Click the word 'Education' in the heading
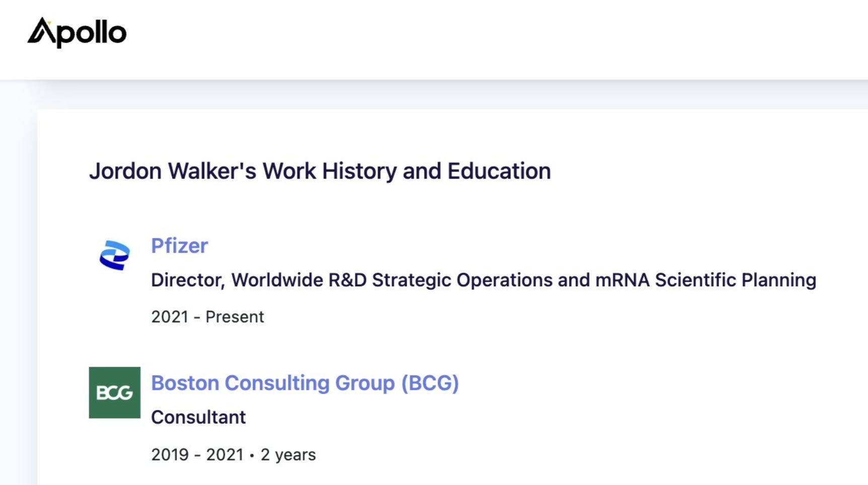Image resolution: width=868 pixels, height=485 pixels. pos(499,171)
